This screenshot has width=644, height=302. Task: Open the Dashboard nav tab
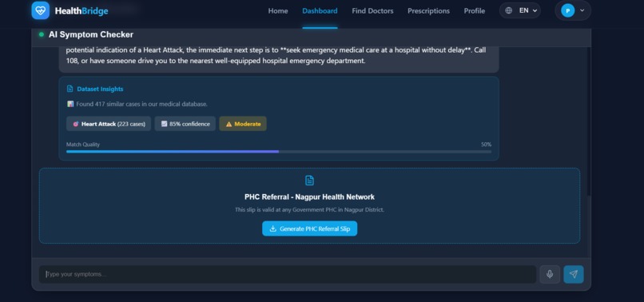coord(320,11)
